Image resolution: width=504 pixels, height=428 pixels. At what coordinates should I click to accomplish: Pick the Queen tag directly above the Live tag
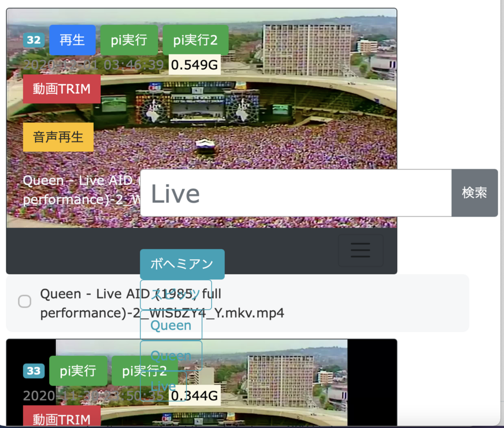coord(171,356)
